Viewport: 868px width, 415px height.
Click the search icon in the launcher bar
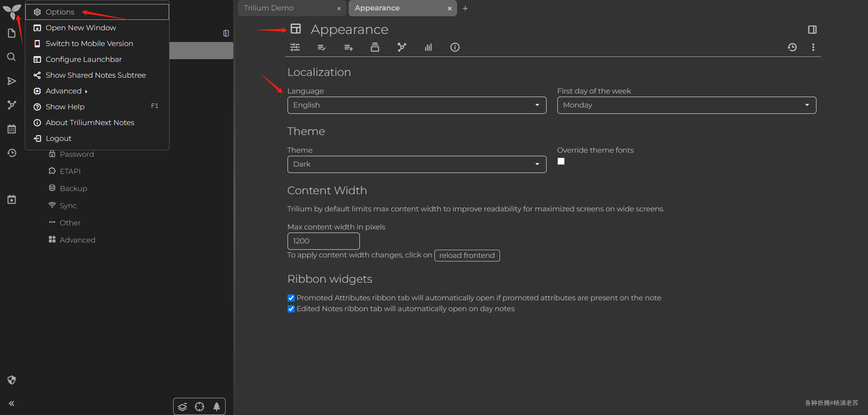[11, 57]
